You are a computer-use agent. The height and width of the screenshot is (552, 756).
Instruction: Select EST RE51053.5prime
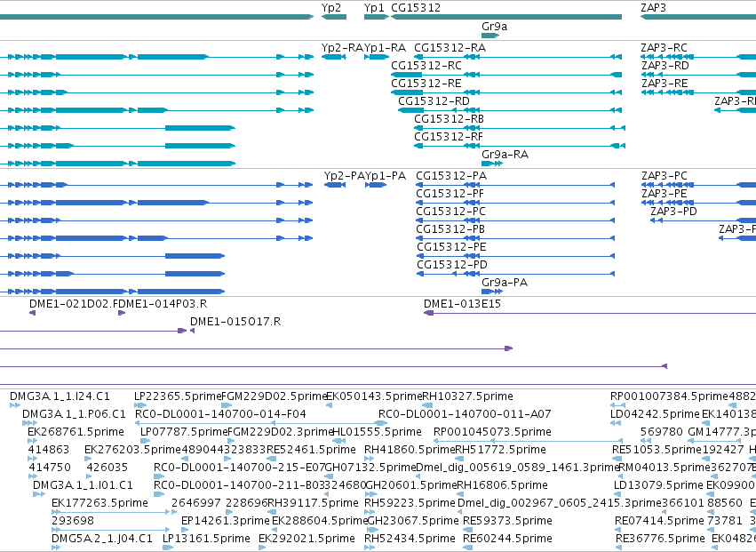[x=657, y=450]
